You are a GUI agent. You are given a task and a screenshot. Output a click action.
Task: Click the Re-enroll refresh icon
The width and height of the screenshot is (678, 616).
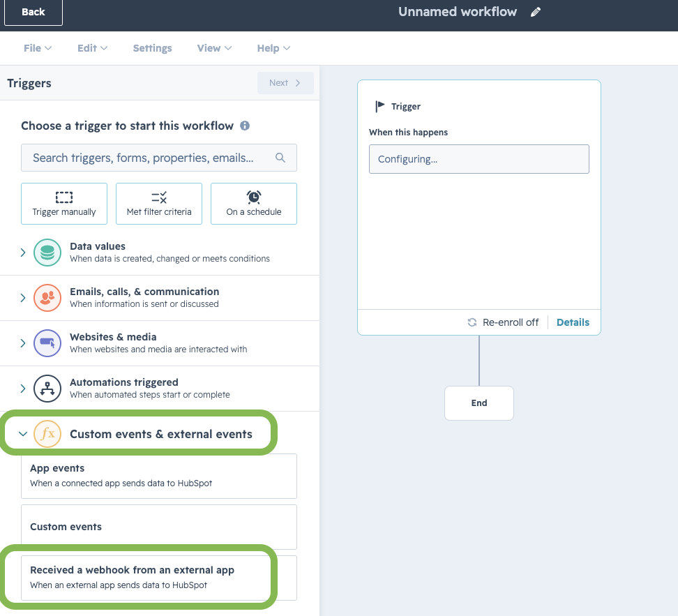coord(472,322)
